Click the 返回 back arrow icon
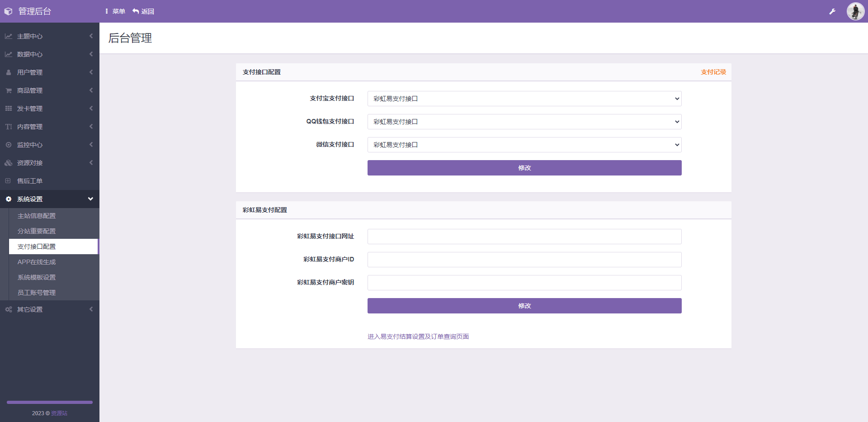The width and height of the screenshot is (868, 422). pyautogui.click(x=136, y=11)
